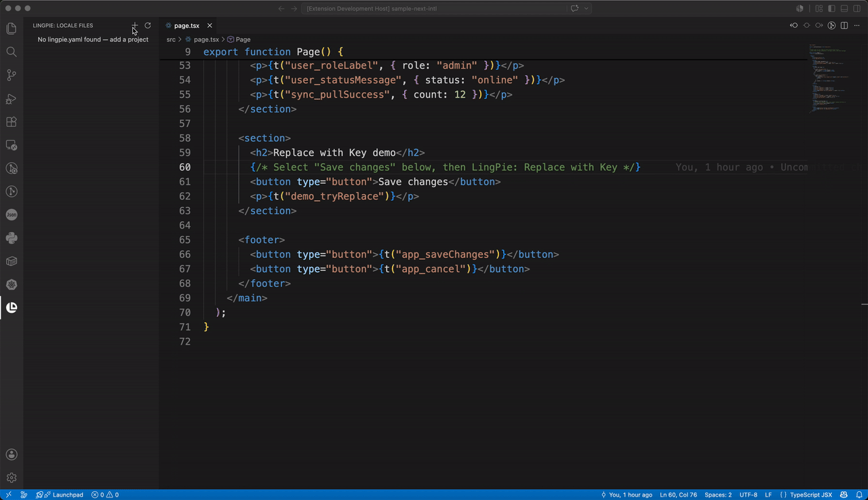This screenshot has width=868, height=500.
Task: Change indentation via Spaces: 2
Action: point(718,495)
